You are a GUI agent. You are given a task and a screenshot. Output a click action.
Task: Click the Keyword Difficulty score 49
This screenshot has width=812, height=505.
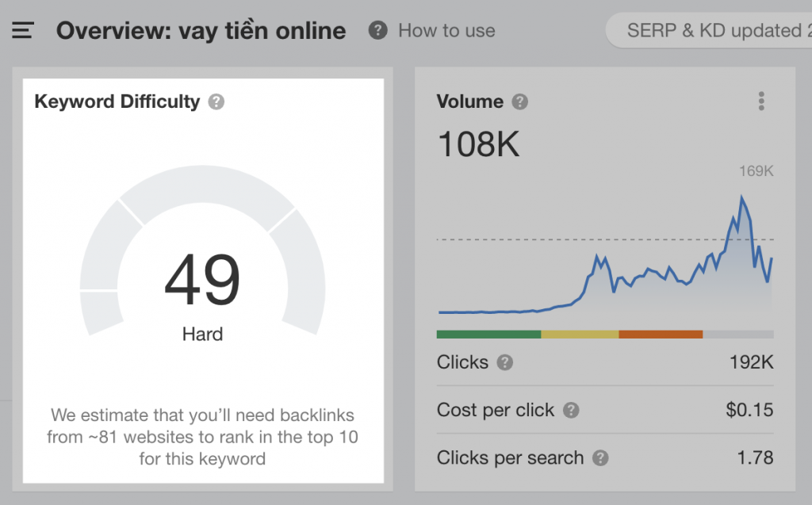click(x=202, y=280)
